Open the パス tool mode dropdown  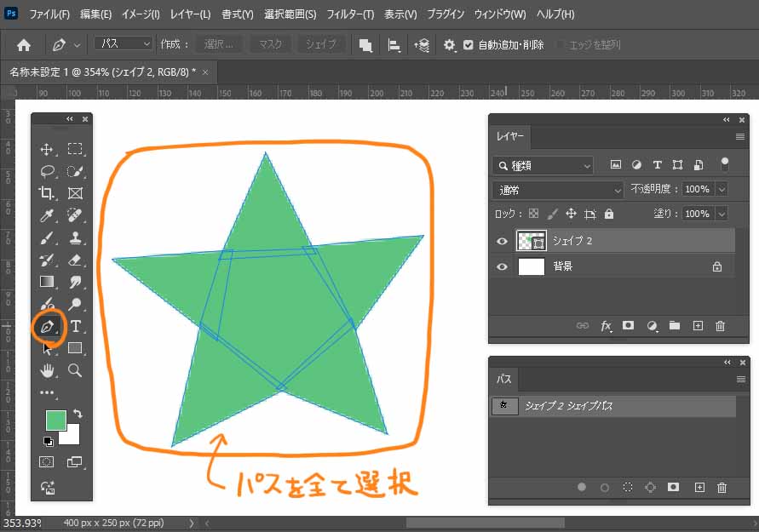pyautogui.click(x=123, y=44)
